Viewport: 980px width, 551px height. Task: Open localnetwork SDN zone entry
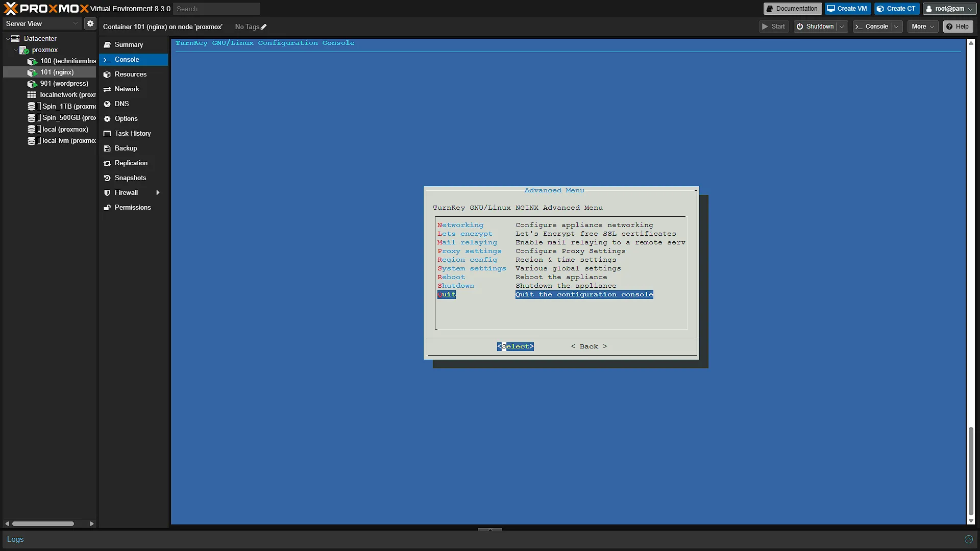tap(61, 95)
